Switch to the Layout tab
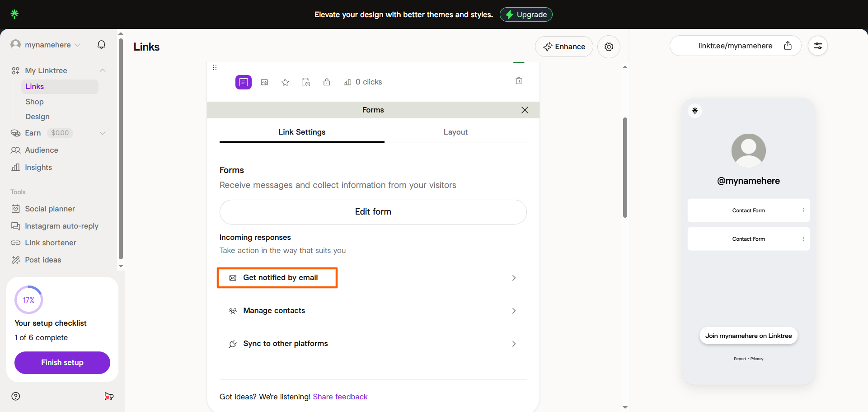This screenshot has height=412, width=868. pyautogui.click(x=455, y=132)
